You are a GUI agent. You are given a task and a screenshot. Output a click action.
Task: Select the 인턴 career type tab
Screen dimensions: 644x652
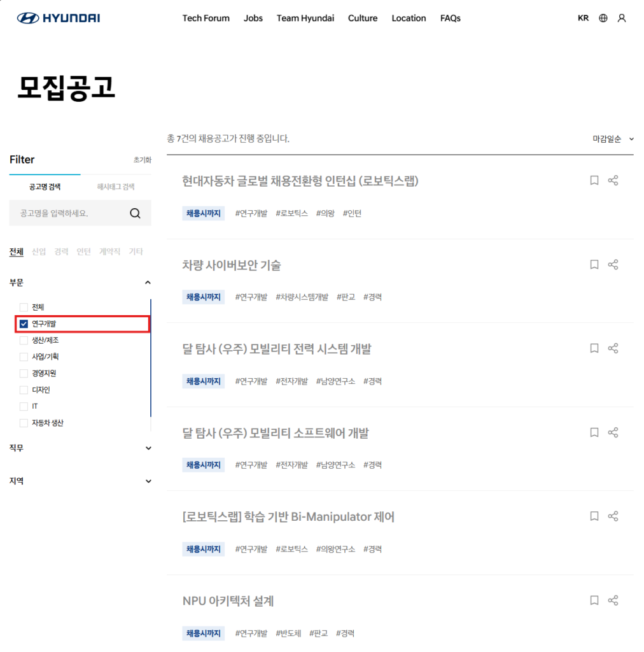click(83, 252)
